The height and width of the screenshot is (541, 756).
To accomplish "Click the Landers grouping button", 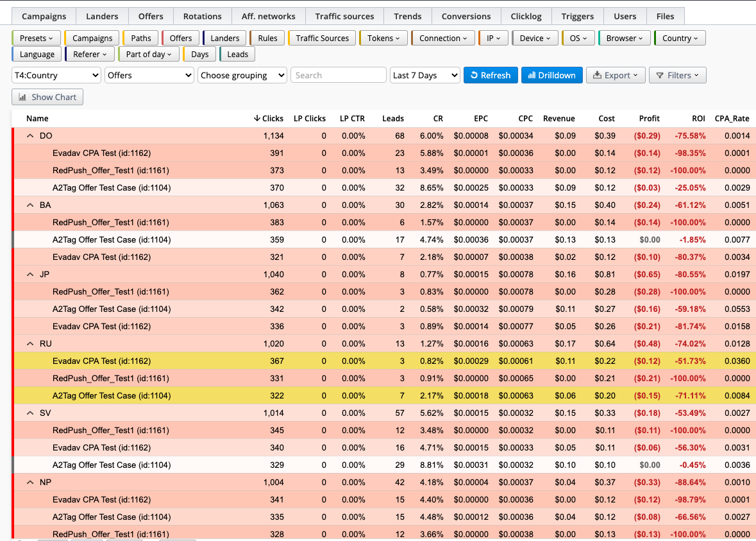I will 224,38.
